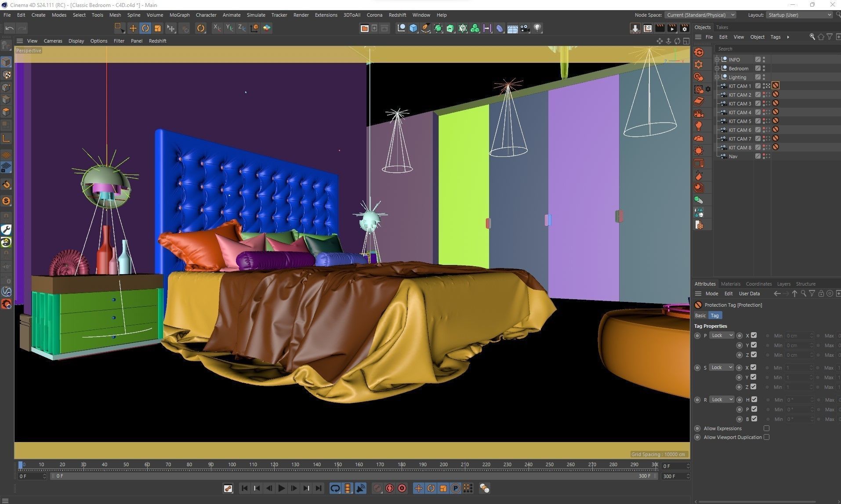Add a Camera object from toolbar
This screenshot has height=504, width=841.
click(525, 28)
